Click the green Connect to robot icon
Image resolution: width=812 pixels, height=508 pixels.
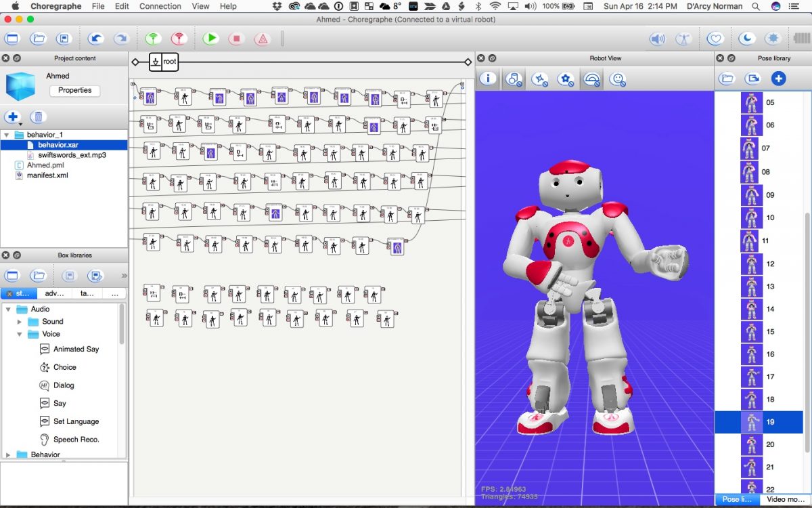click(x=154, y=39)
